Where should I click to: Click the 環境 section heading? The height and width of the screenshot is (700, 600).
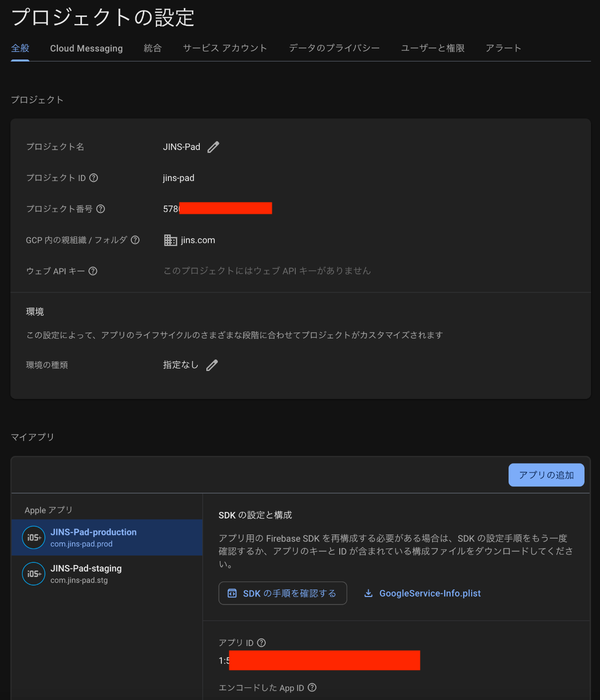tap(35, 312)
